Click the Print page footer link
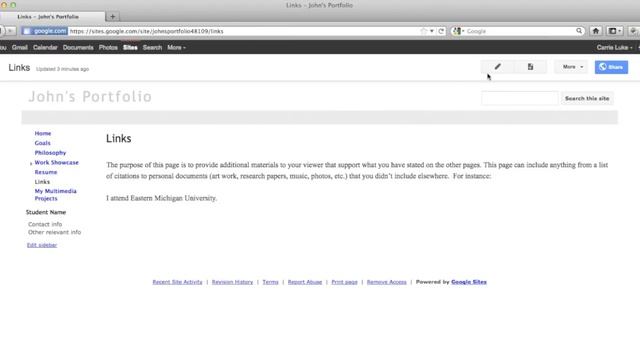The image size is (640, 360). [x=344, y=282]
